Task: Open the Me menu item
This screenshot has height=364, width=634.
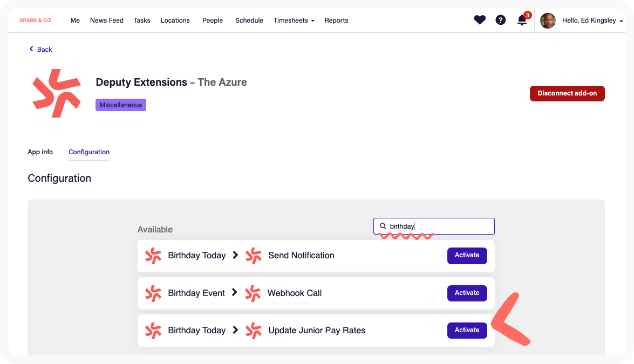Action: [x=75, y=20]
